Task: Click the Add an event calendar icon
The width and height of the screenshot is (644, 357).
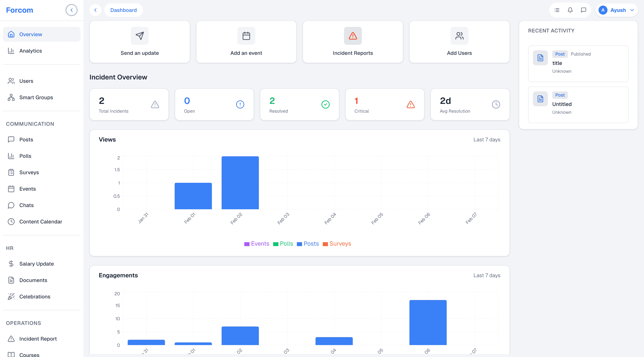Action: [x=246, y=36]
